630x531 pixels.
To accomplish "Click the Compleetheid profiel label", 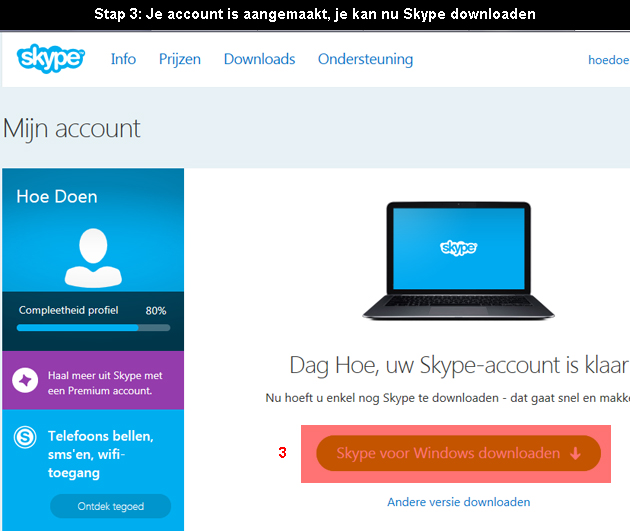I will click(68, 310).
